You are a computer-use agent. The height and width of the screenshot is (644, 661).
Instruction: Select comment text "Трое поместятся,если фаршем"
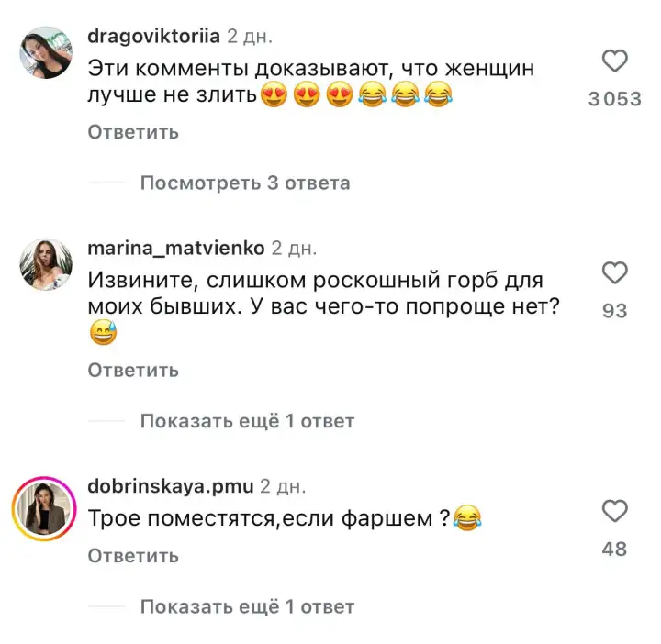(260, 518)
